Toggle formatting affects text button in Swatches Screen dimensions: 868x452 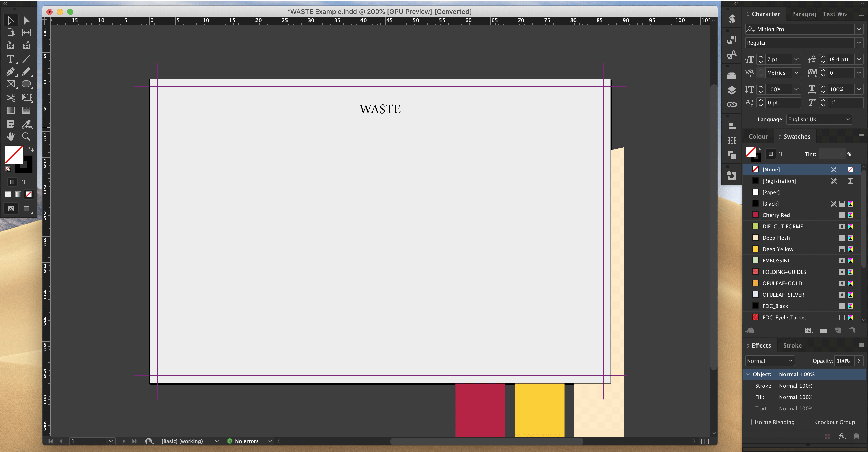(781, 154)
